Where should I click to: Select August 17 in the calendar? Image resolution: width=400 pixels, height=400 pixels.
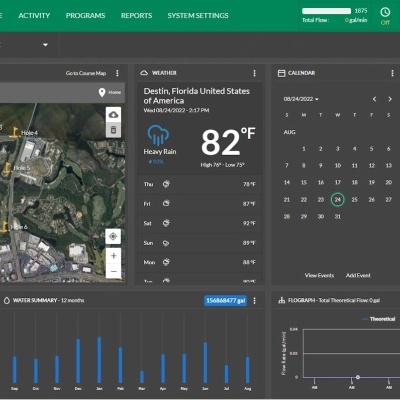click(338, 182)
